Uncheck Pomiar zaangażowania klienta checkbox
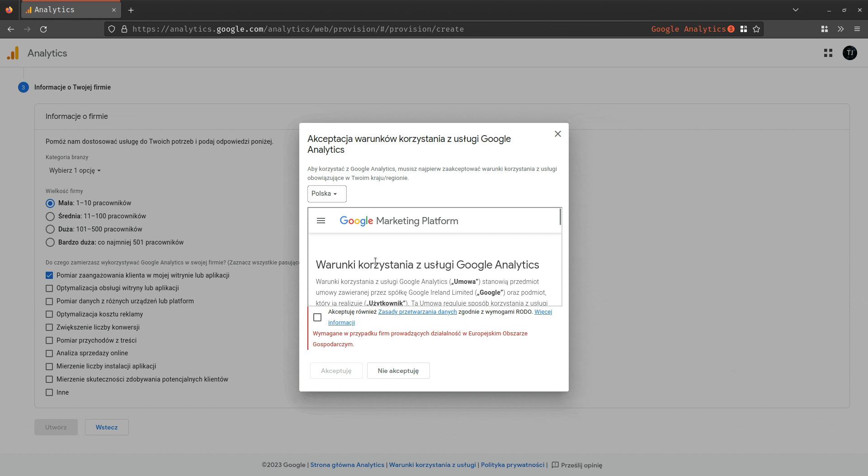This screenshot has height=476, width=868. pyautogui.click(x=49, y=275)
